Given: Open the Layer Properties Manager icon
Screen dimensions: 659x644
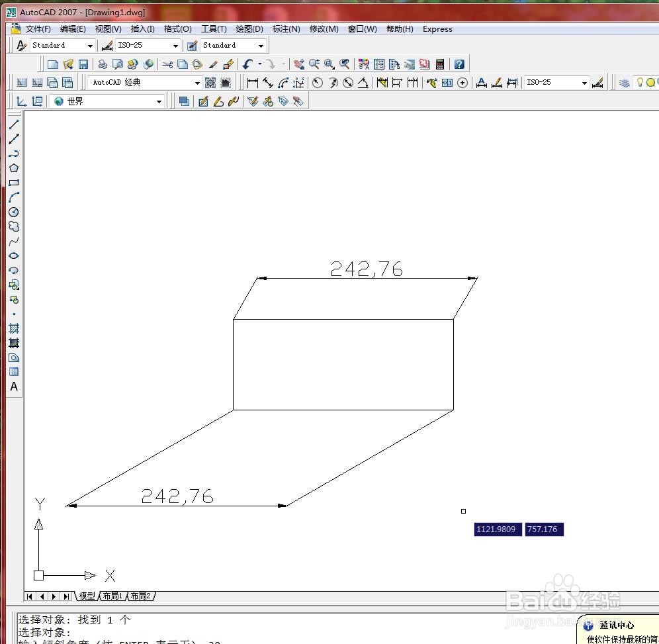Looking at the screenshot, I should (x=625, y=83).
